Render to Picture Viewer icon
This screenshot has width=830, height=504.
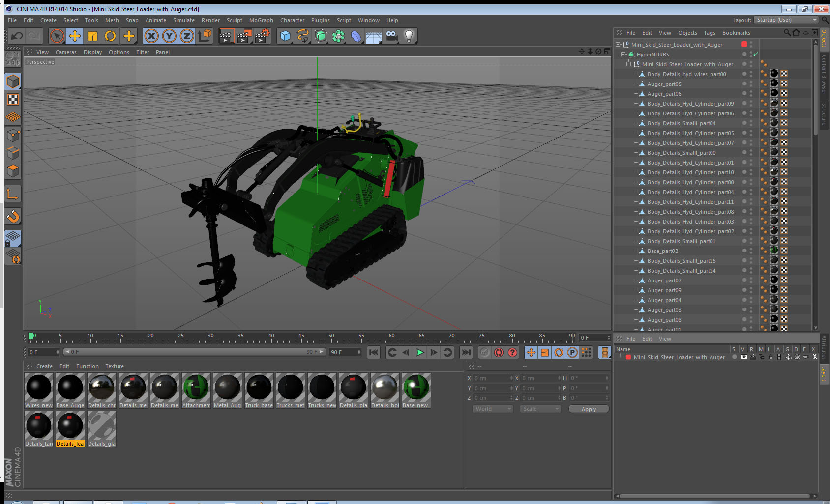point(244,36)
